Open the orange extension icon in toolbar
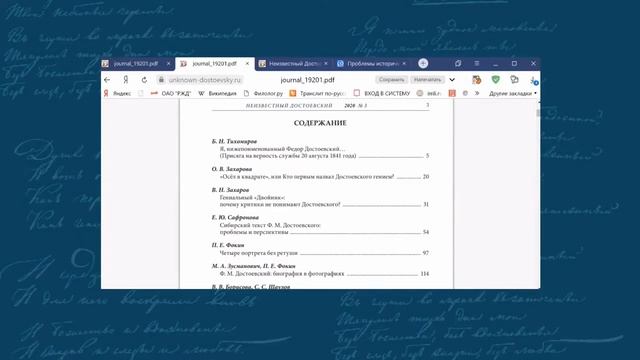The height and width of the screenshot is (360, 640). coord(476,80)
